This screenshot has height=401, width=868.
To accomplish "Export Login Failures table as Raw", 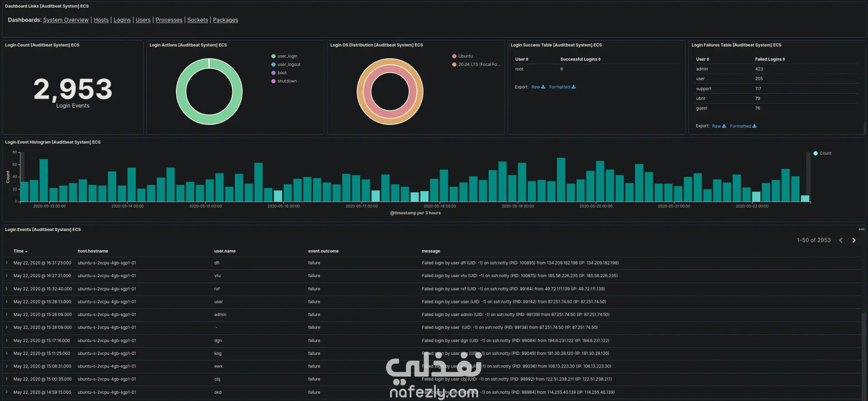I will tap(719, 126).
